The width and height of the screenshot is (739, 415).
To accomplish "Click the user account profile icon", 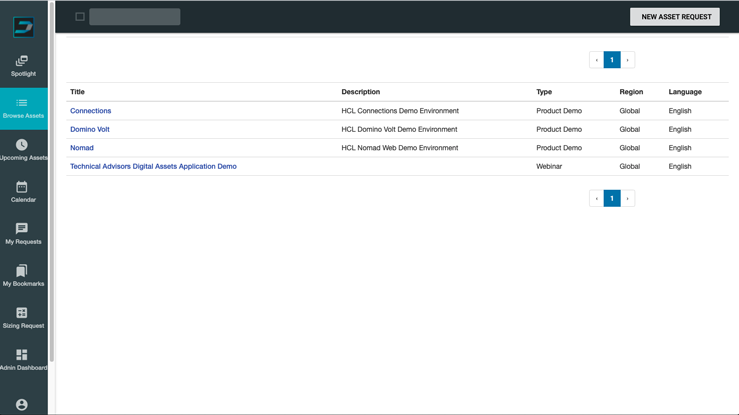I will 22,404.
